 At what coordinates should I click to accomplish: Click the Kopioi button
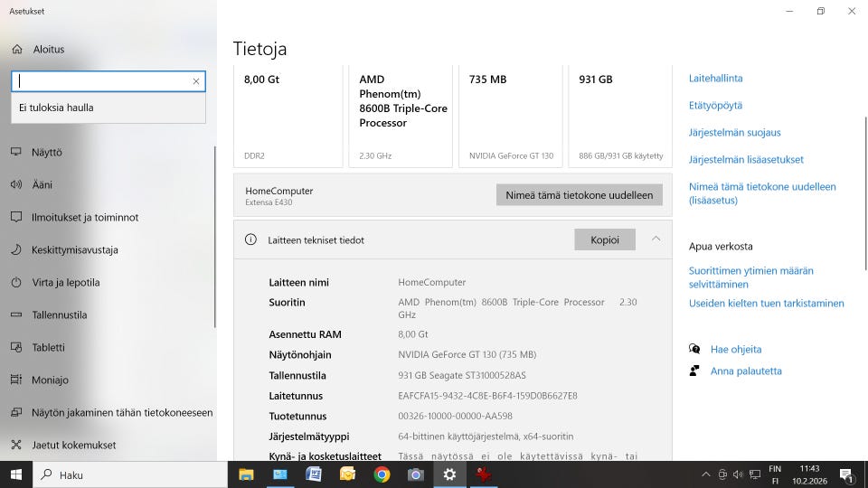tap(605, 239)
